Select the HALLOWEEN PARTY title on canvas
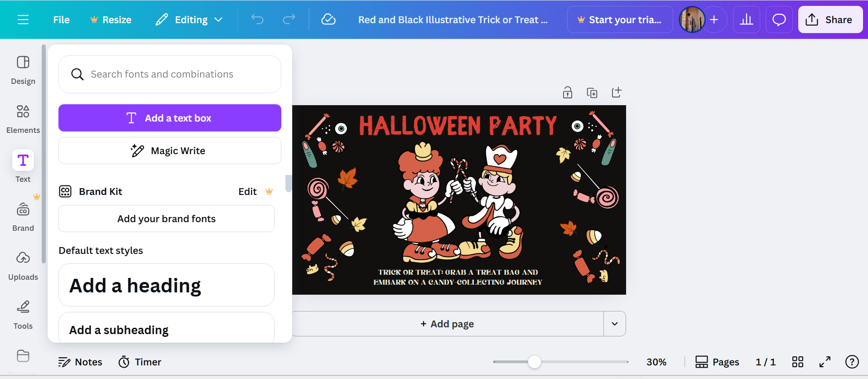The height and width of the screenshot is (379, 868). pos(458,126)
